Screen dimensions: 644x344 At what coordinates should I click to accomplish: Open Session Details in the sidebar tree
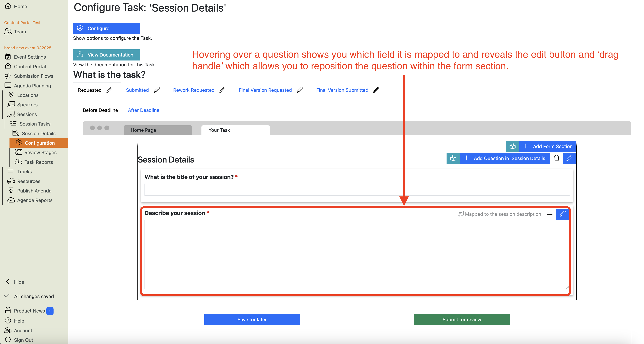(x=39, y=133)
